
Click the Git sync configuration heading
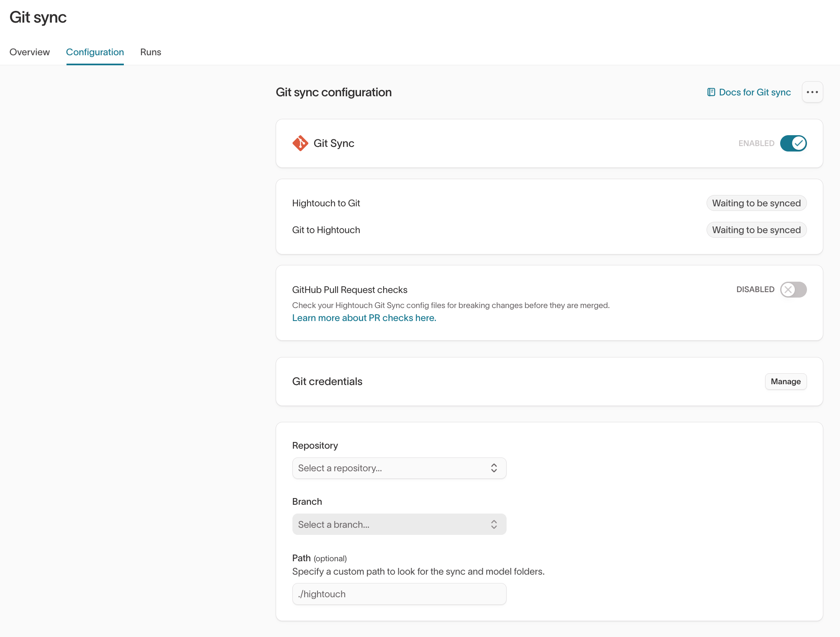[333, 92]
